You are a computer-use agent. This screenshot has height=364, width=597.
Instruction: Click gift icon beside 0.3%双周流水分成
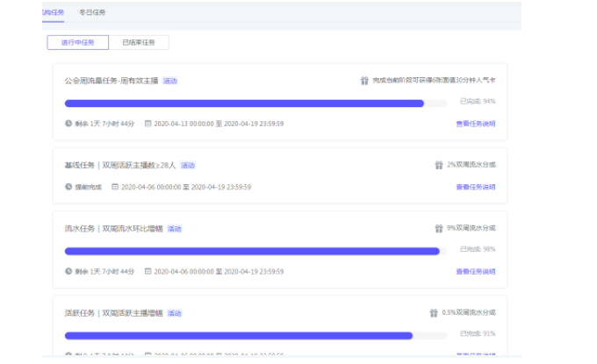pos(434,313)
